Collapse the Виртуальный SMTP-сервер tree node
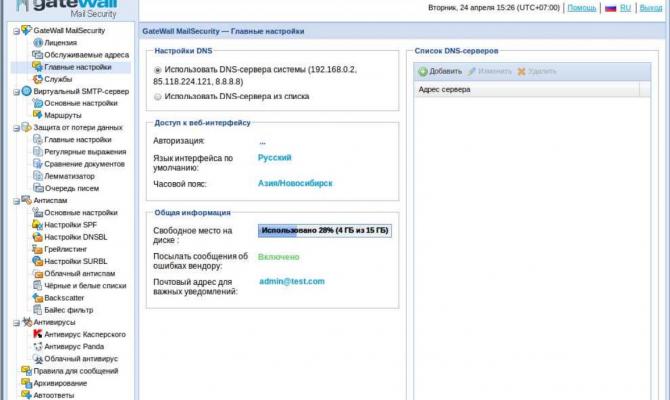 [16, 92]
